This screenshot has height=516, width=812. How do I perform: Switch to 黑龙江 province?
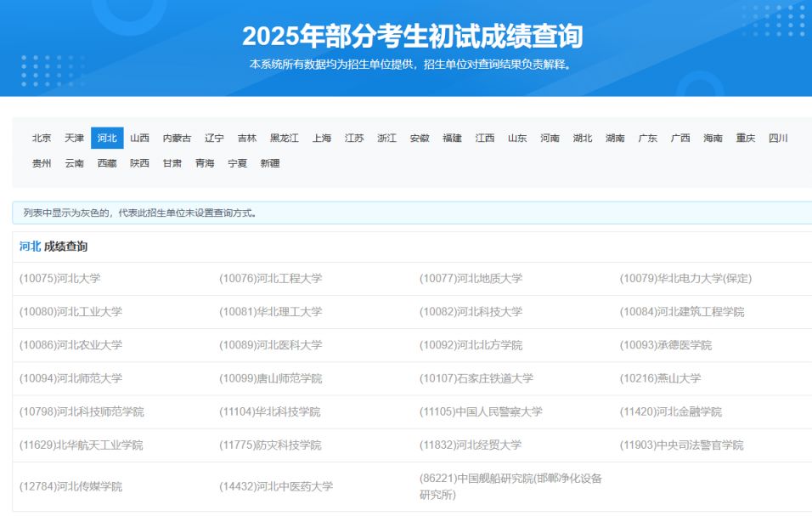[285, 138]
